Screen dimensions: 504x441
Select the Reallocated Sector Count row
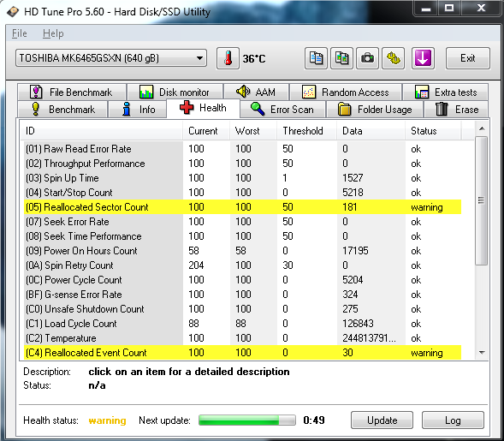click(x=243, y=207)
